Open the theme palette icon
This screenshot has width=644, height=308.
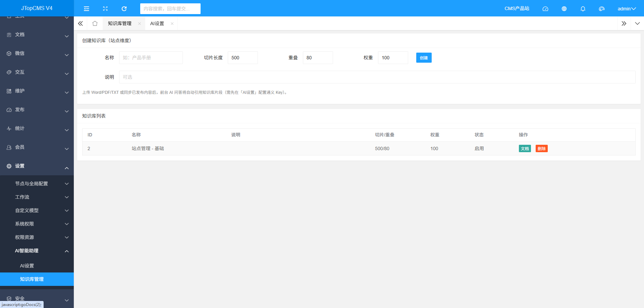pos(602,9)
